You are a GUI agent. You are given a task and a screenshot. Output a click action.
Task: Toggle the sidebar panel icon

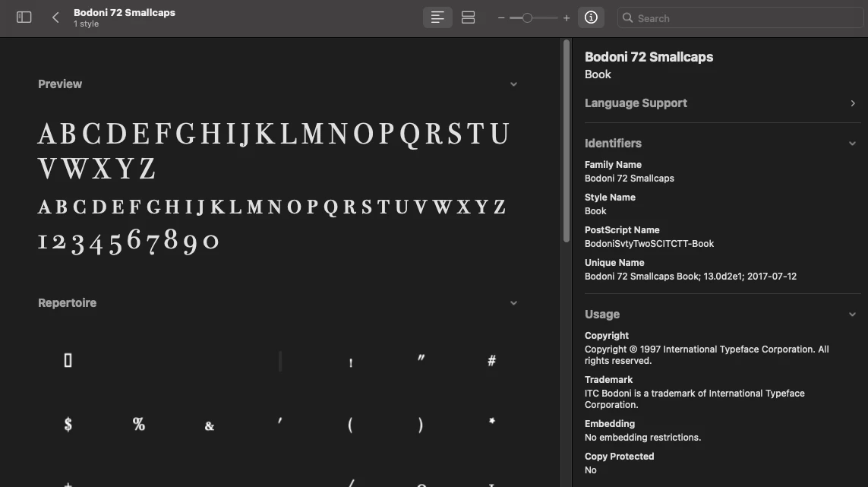tap(24, 17)
